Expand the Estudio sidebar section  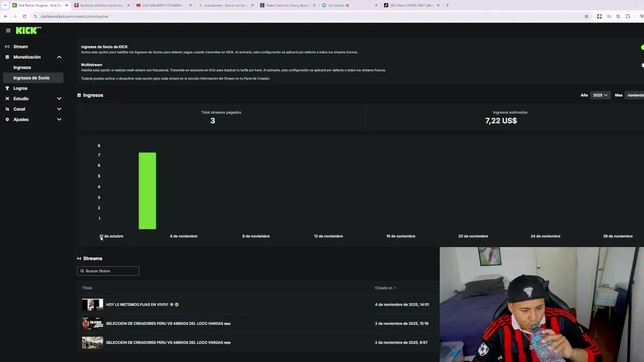[59, 99]
